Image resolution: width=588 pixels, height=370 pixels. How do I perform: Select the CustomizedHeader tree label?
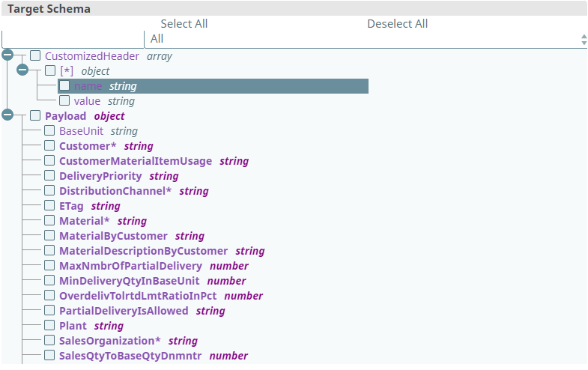tap(92, 56)
